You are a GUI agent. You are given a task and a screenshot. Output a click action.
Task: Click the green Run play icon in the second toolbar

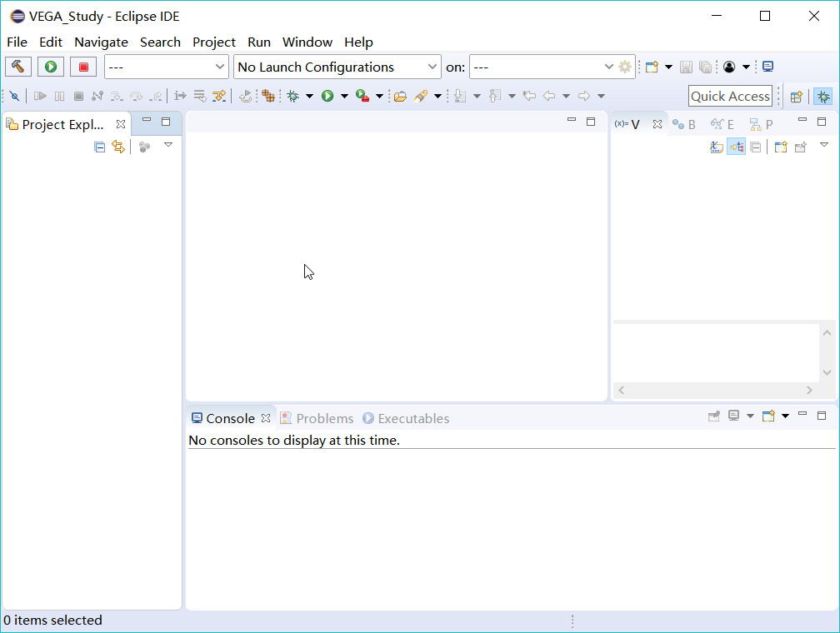click(x=327, y=96)
